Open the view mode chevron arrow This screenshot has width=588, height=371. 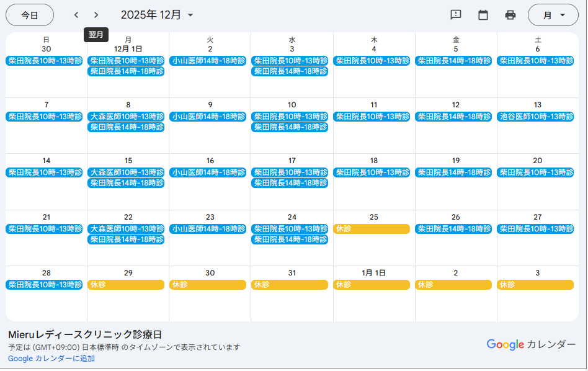pyautogui.click(x=564, y=14)
